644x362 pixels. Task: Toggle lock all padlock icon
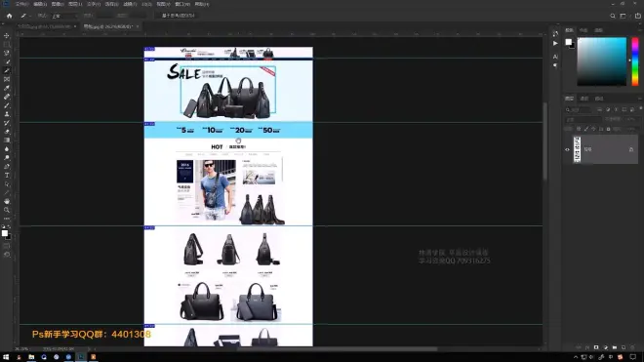point(608,129)
